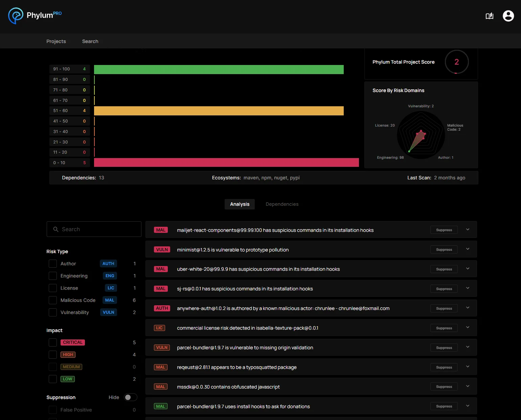
Task: Open the Projects navigation menu
Action: click(56, 41)
